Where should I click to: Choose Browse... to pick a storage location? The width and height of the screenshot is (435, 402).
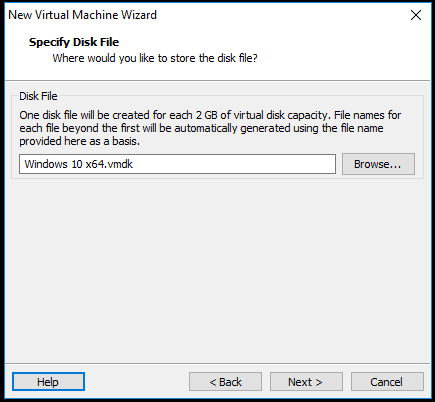(x=378, y=164)
